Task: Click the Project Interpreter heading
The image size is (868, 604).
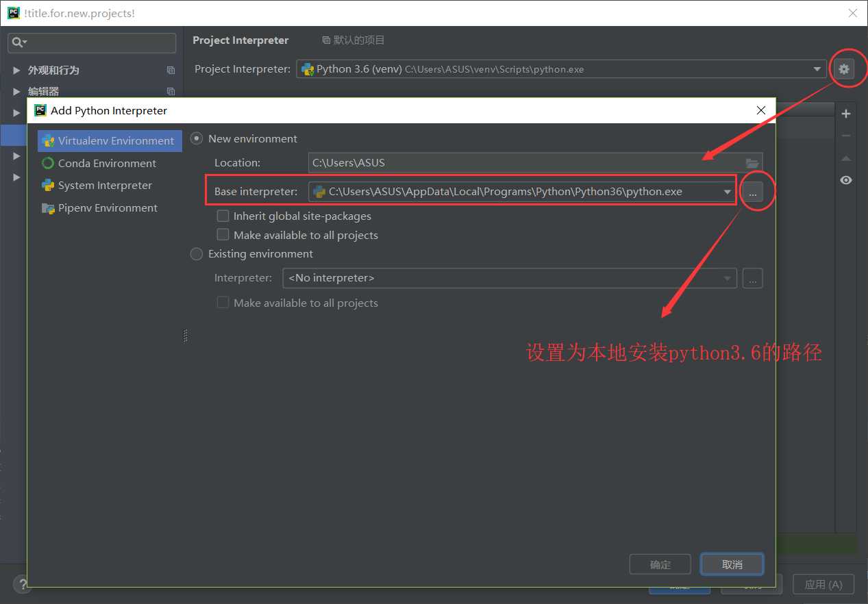Action: (x=240, y=40)
